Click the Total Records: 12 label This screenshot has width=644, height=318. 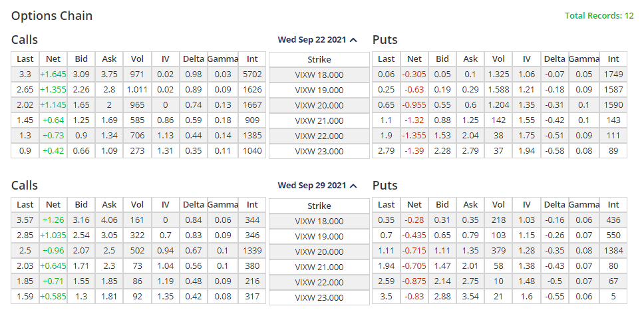[599, 15]
